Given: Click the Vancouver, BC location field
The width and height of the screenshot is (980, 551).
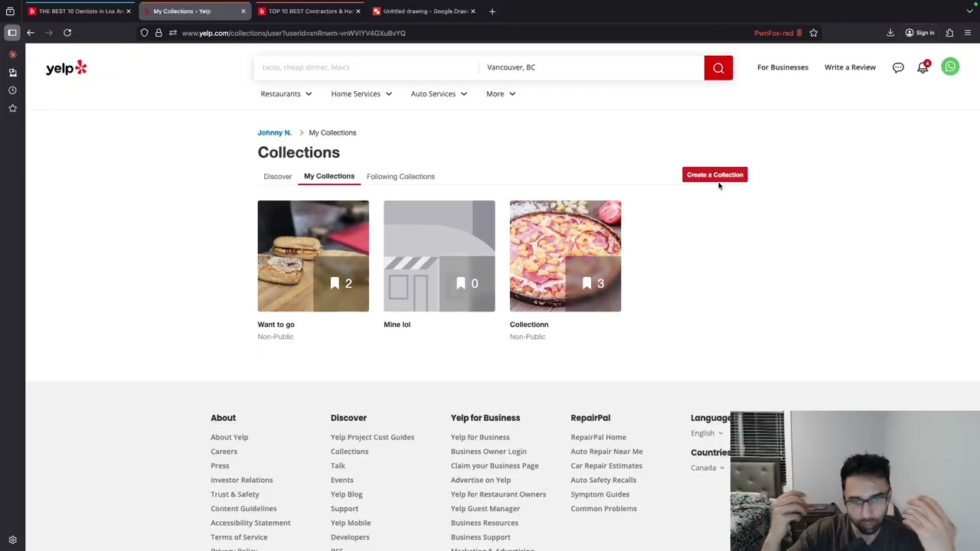Looking at the screenshot, I should pyautogui.click(x=591, y=67).
